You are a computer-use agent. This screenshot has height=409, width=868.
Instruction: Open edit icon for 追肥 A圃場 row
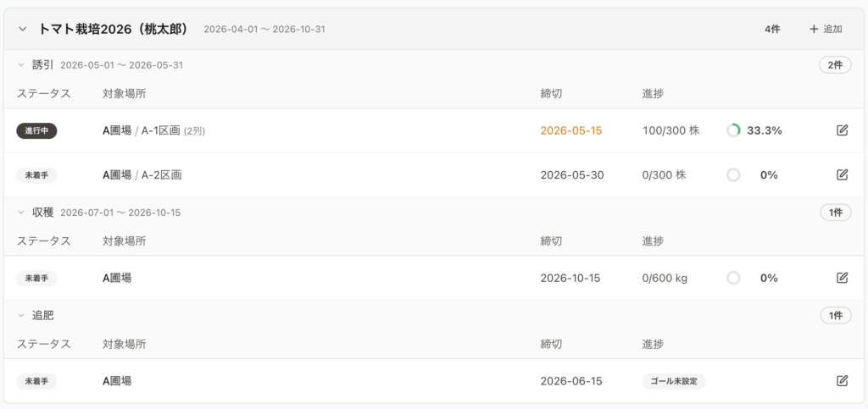point(842,381)
